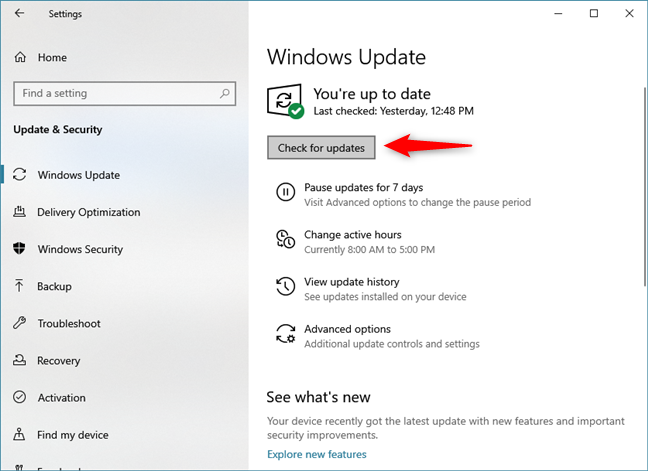Viewport: 648px width, 471px height.
Task: Click the active hours clock icon
Action: pos(285,239)
